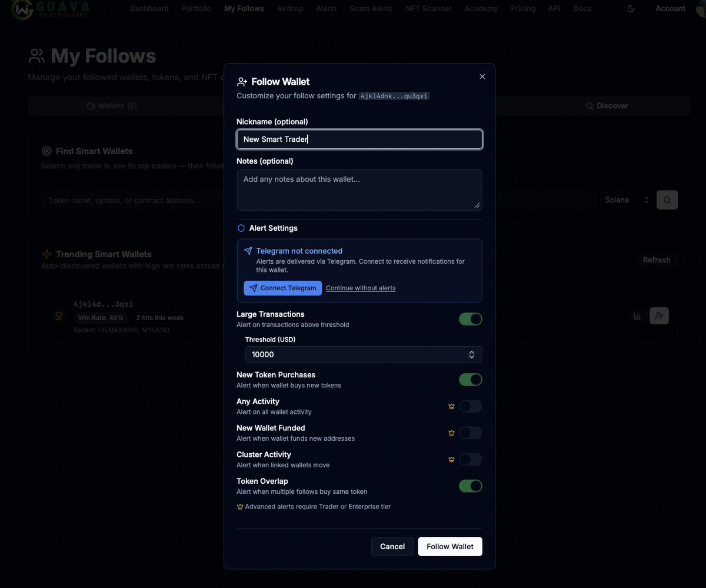Toggle Cluster Activity alert switch
The image size is (706, 588).
tap(471, 459)
